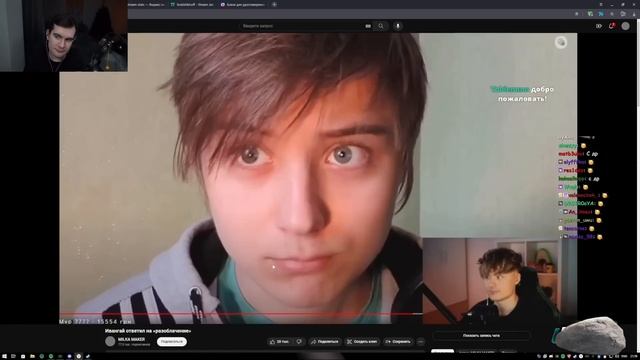
Task: Switch to the first browser tab
Action: [x=146, y=4]
